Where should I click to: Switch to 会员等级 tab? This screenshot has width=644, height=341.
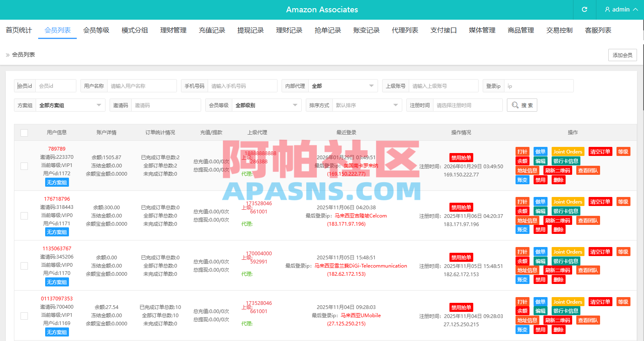pos(96,30)
